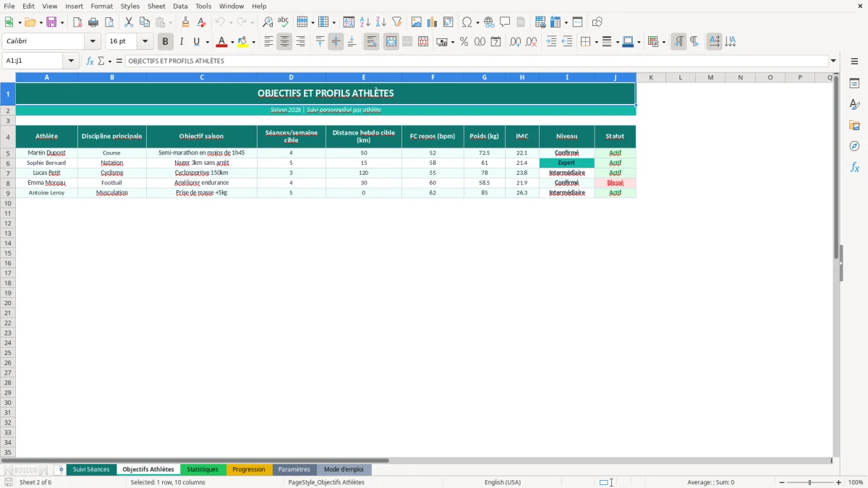The image size is (868, 488).
Task: Open the Font Size dropdown arrow
Action: [145, 42]
